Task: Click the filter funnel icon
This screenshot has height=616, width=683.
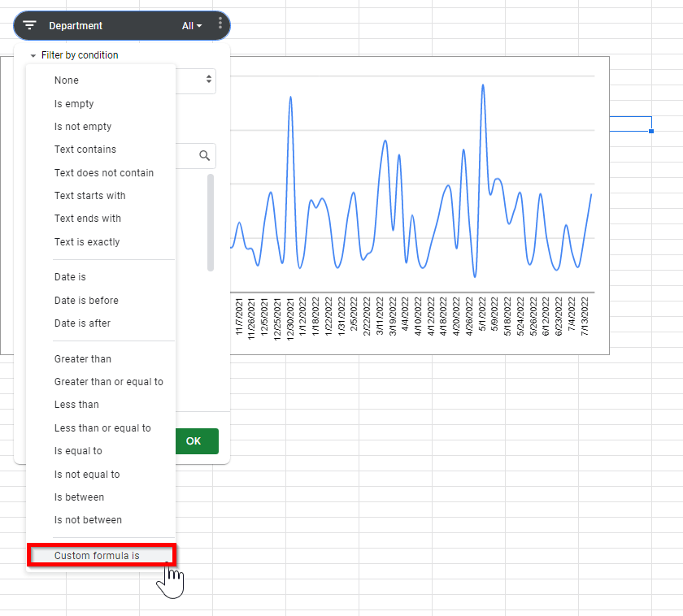Action: (x=29, y=25)
